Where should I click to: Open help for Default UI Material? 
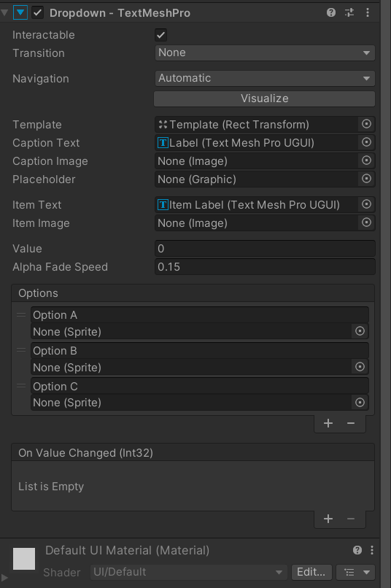(357, 550)
